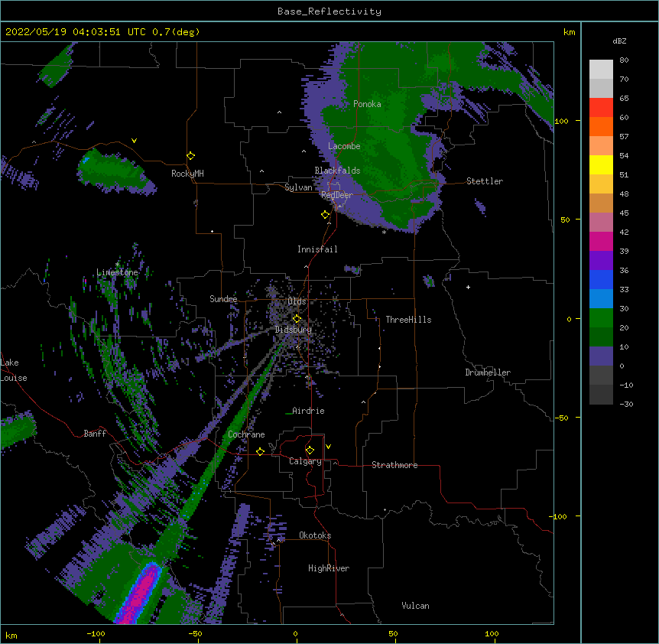The image size is (659, 644).
Task: Click the Limestone label
Action: point(117,272)
